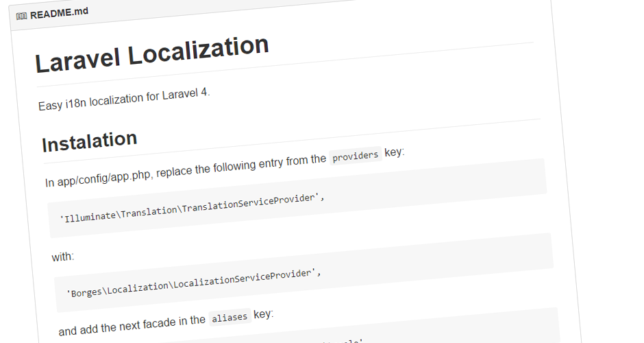Viewport: 644px width, 343px height.
Task: Click the Instalation section heading
Action: 90,141
